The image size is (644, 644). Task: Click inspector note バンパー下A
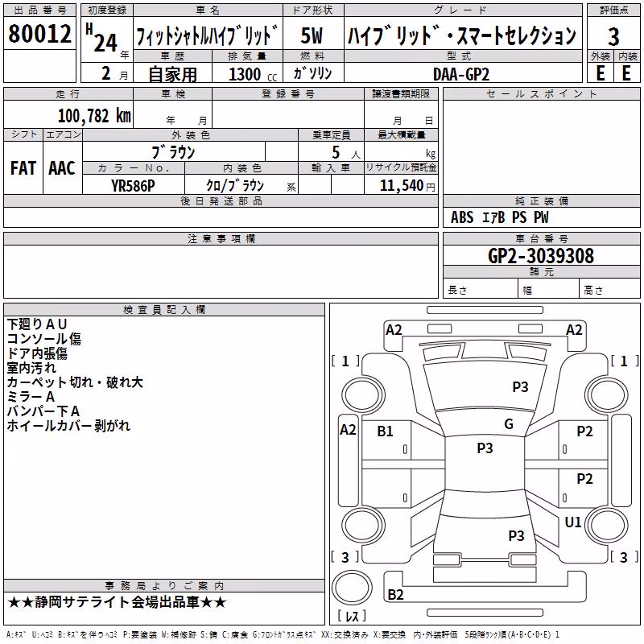tap(43, 411)
